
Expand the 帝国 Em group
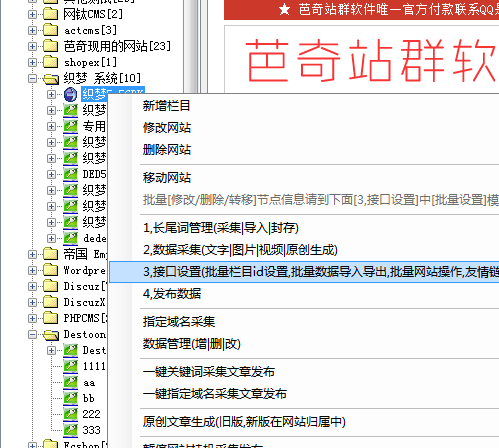click(x=32, y=254)
